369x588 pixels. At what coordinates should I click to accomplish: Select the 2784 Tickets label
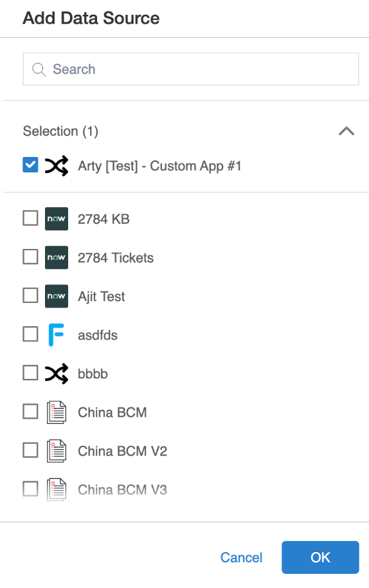pyautogui.click(x=116, y=257)
